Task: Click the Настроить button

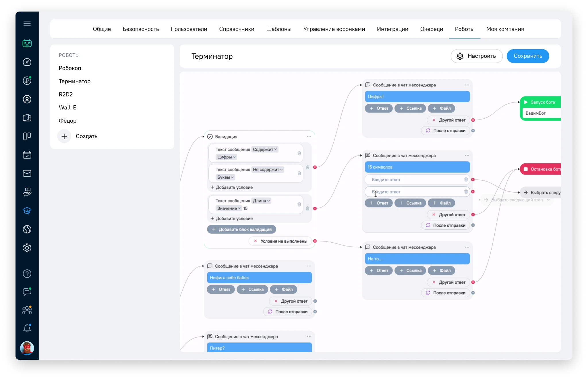Action: (476, 56)
